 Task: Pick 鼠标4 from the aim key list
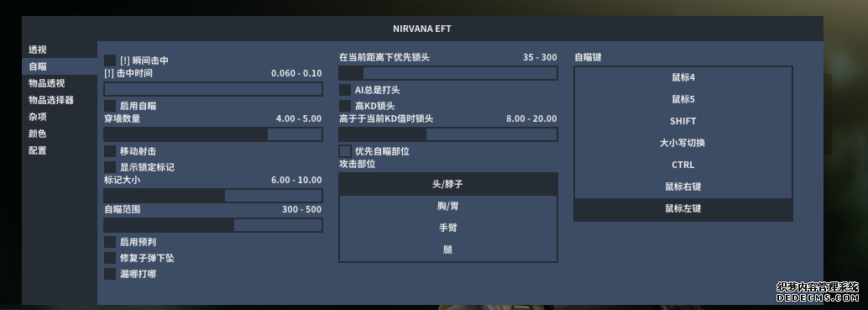tap(683, 78)
